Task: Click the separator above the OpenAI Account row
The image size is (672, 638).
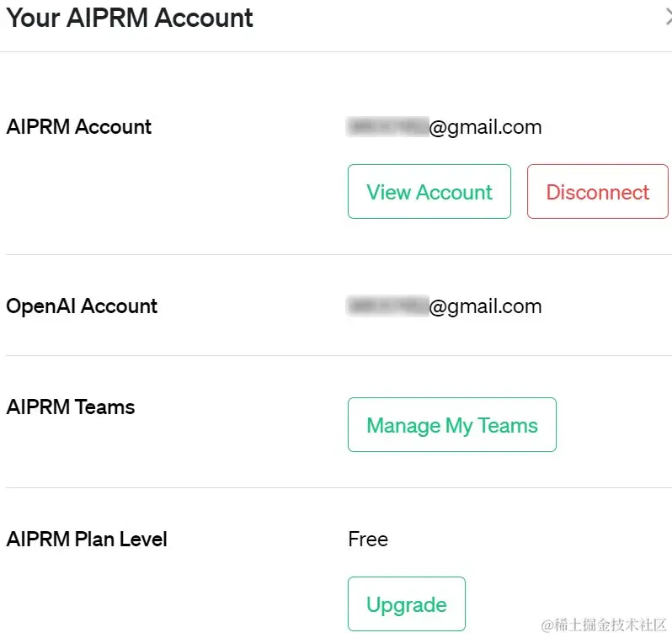Action: [339, 254]
